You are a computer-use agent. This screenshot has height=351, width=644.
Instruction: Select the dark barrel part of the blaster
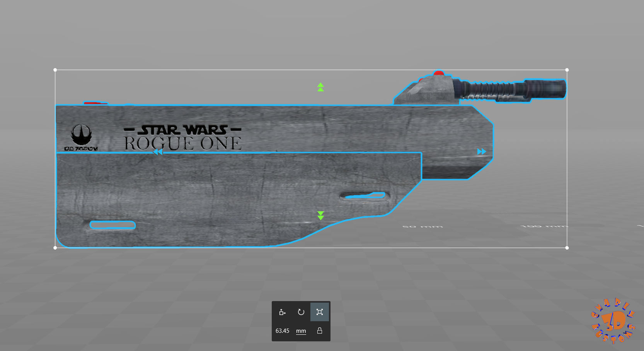(x=510, y=90)
